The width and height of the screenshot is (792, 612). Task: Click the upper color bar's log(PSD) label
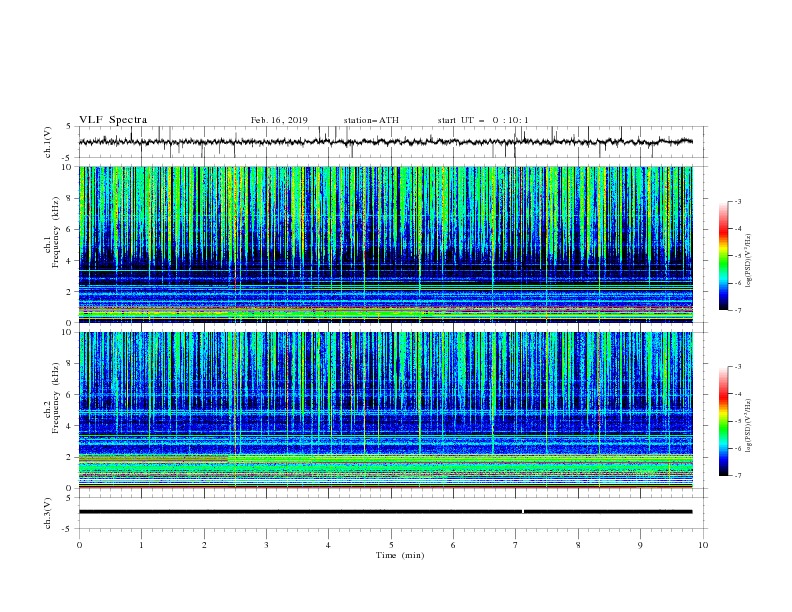click(x=749, y=261)
